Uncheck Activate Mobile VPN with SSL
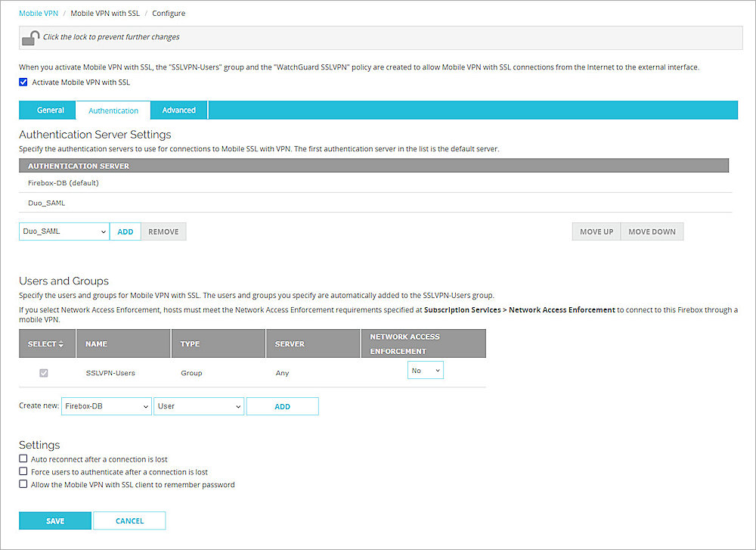This screenshot has width=756, height=550. click(x=23, y=82)
